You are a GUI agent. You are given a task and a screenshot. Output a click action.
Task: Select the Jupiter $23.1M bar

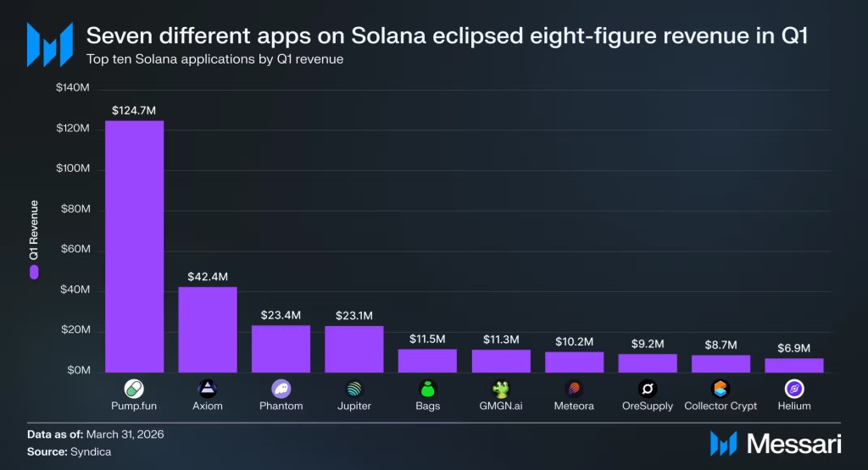point(354,350)
